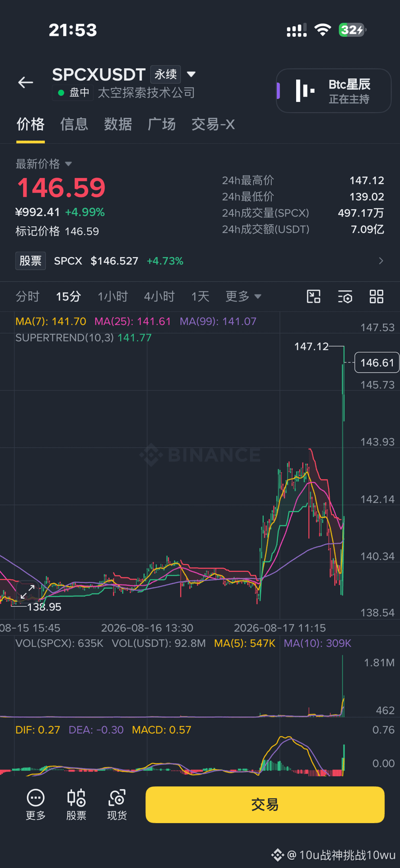Screen dimensions: 400x868
Task: Tap the +4.99% change percentage
Action: (x=85, y=212)
